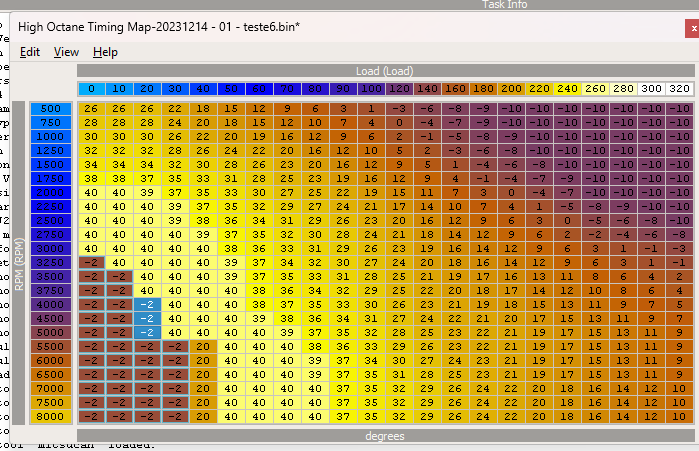Viewport: 699px width, 451px height.
Task: Pick the 240 load column header
Action: (x=567, y=88)
